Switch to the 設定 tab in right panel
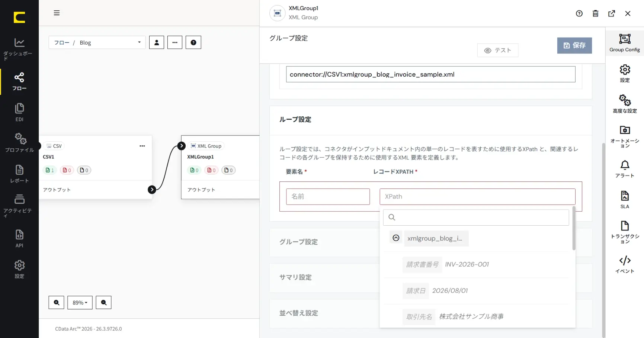The width and height of the screenshot is (644, 338). (x=625, y=73)
